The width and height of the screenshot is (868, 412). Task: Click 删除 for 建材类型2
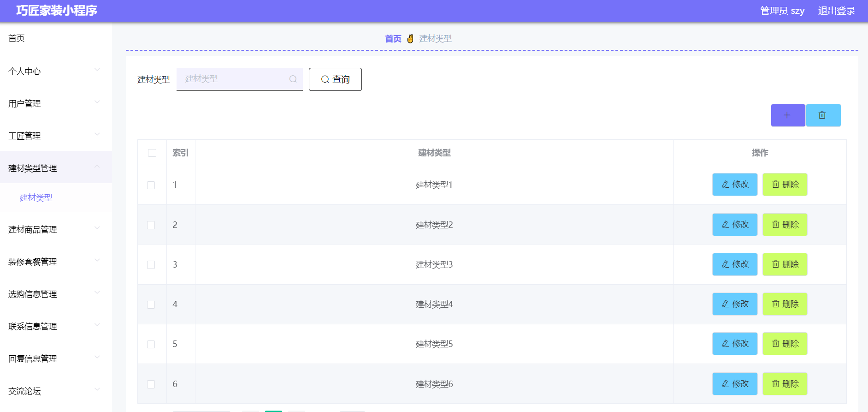[x=785, y=225]
